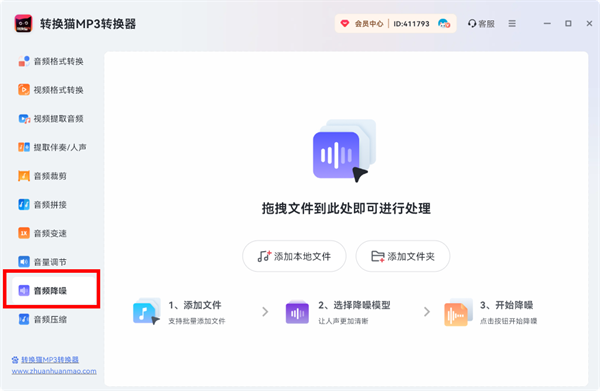600x391 pixels.
Task: Click 添加文件夹 button
Action: (x=403, y=256)
